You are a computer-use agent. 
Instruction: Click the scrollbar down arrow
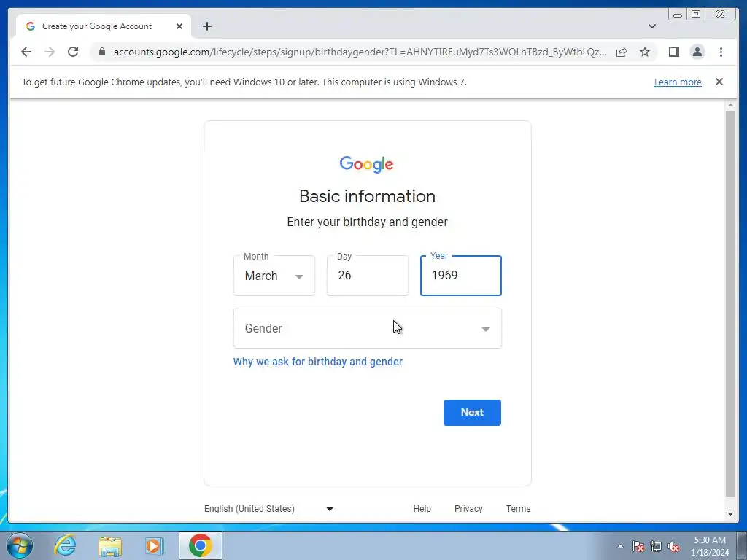click(730, 514)
